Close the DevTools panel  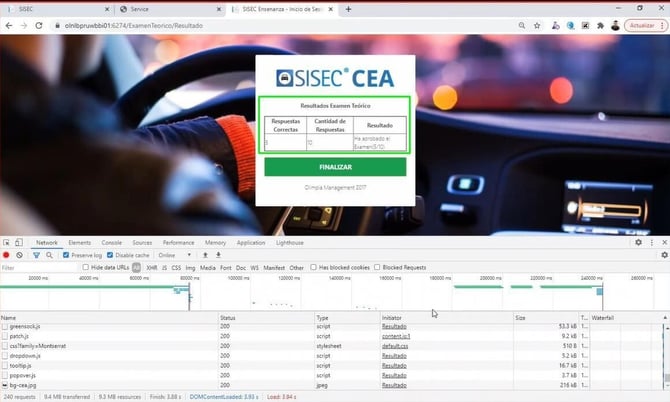coord(664,242)
